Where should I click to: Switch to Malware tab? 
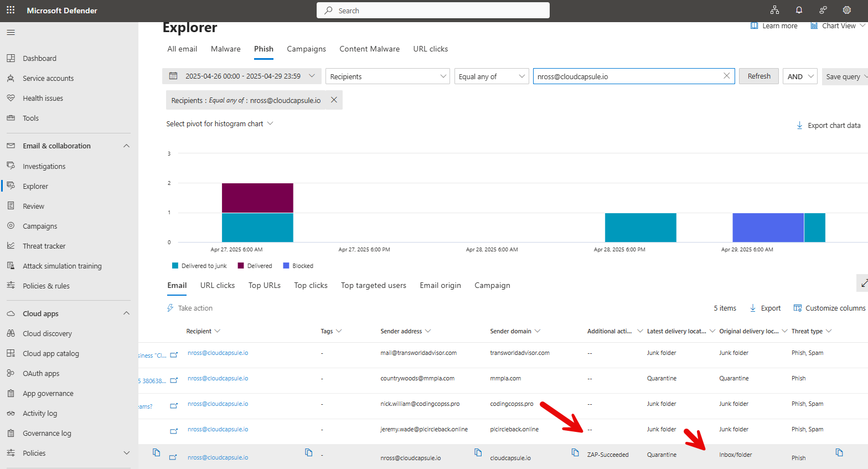226,49
